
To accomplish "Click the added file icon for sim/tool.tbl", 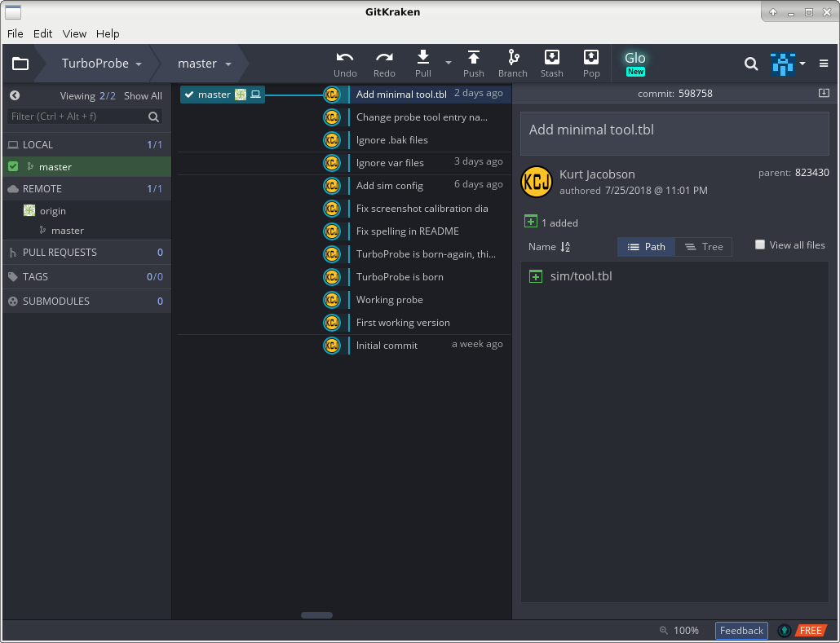I will [x=536, y=276].
